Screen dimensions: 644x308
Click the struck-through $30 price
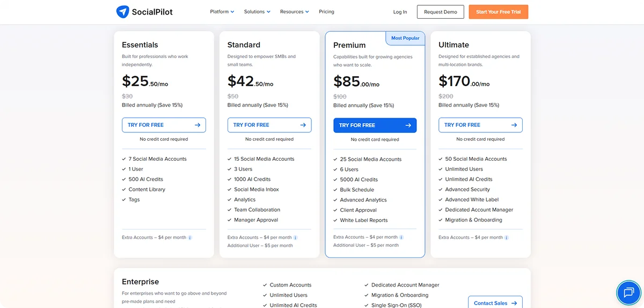click(x=127, y=96)
